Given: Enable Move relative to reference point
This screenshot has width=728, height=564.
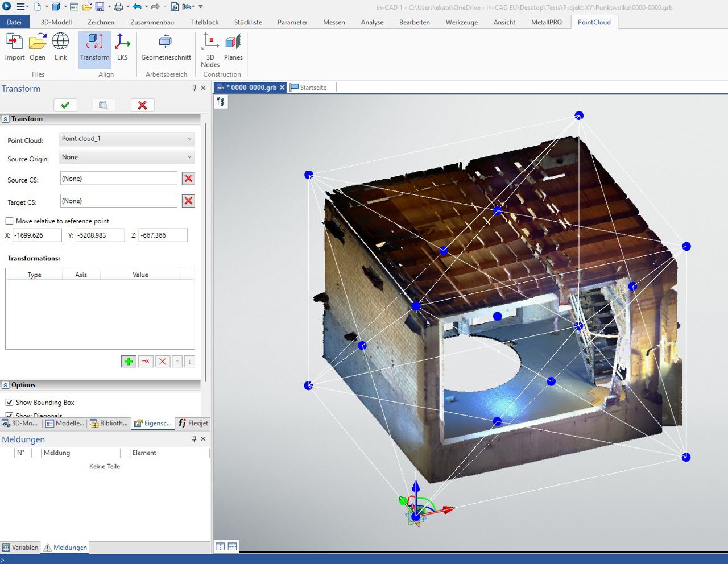Looking at the screenshot, I should 9,221.
